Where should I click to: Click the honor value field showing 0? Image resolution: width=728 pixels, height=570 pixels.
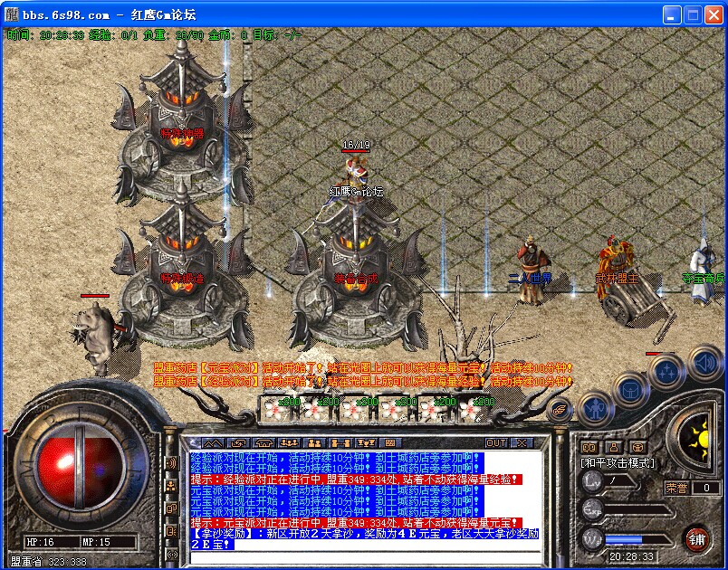706,488
